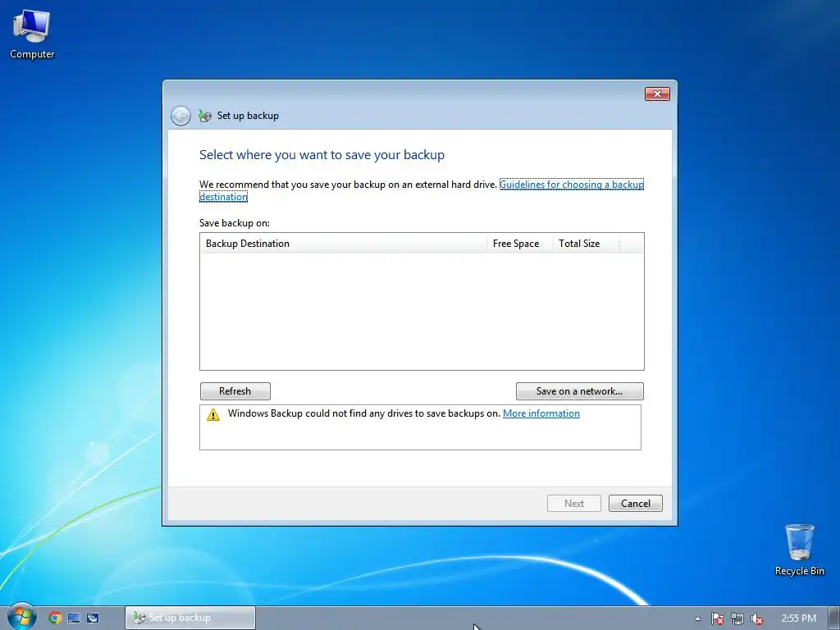Open the Action Center flag icon

click(717, 619)
